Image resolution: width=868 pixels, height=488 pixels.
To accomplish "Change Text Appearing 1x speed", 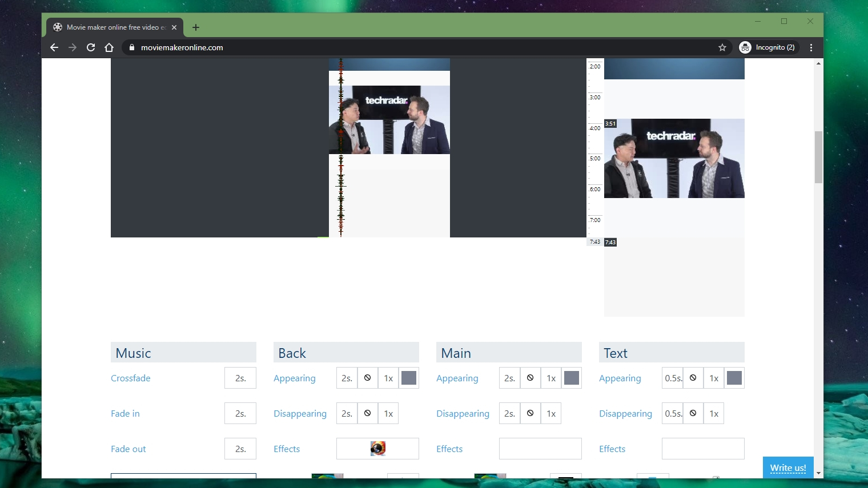I will (x=714, y=378).
